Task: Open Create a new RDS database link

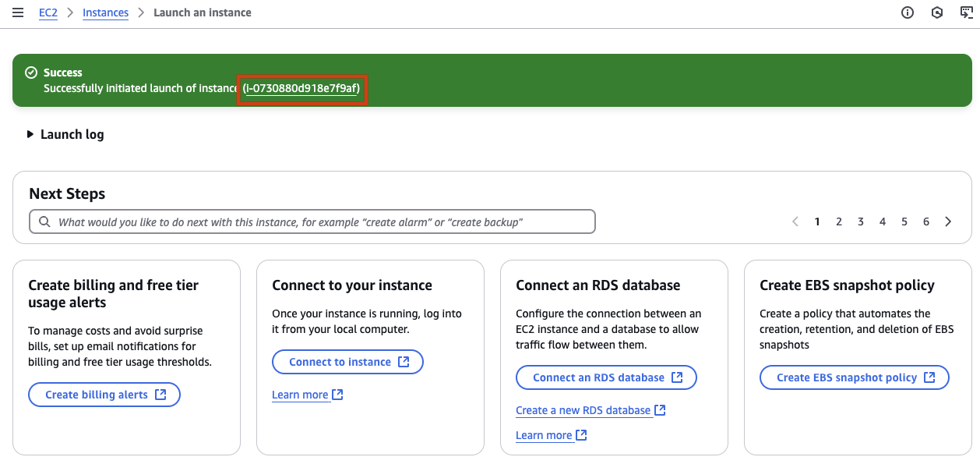Action: pyautogui.click(x=590, y=410)
